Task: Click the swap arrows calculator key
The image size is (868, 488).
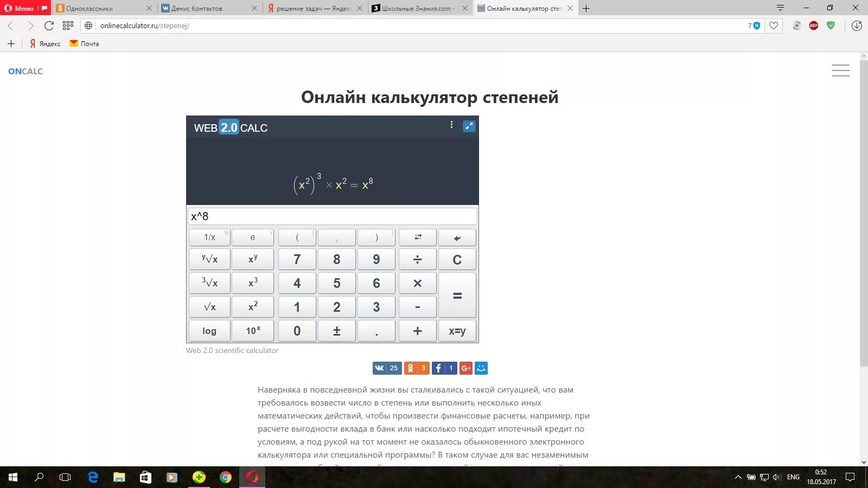Action: [x=418, y=237]
